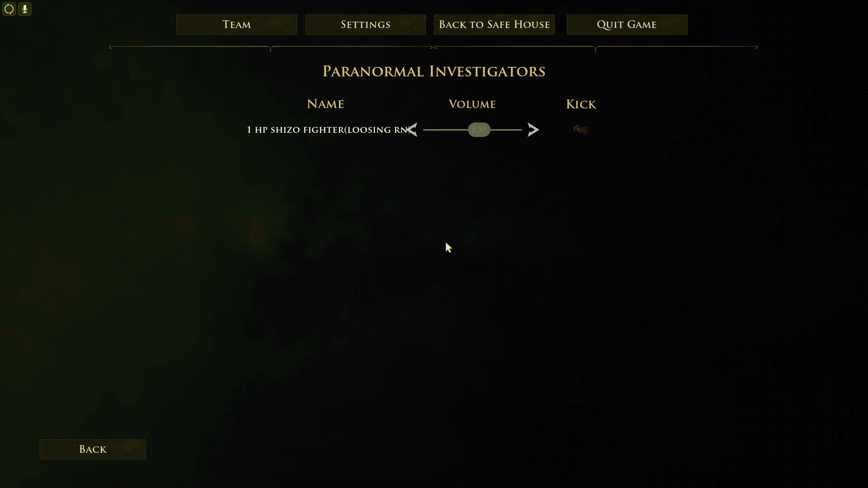Viewport: 868px width, 488px height.
Task: Click the volume track right of the handle
Action: (506, 130)
